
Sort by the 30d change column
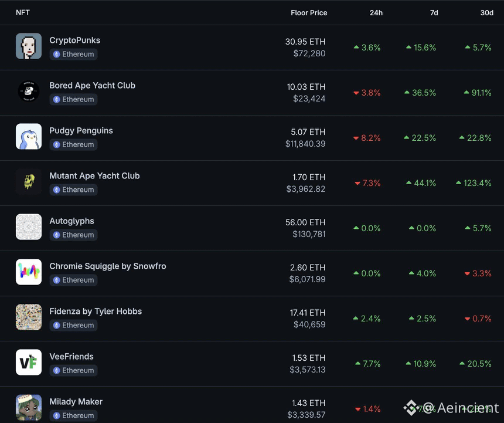486,13
